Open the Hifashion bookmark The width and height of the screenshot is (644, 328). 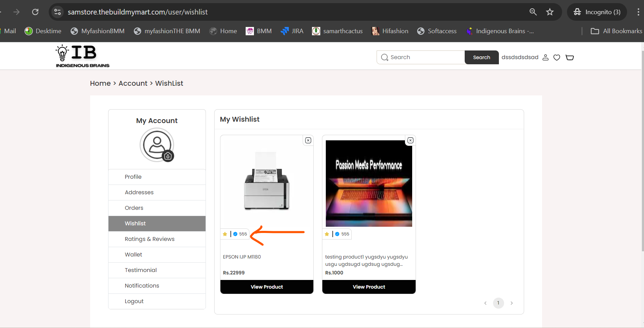(x=390, y=31)
